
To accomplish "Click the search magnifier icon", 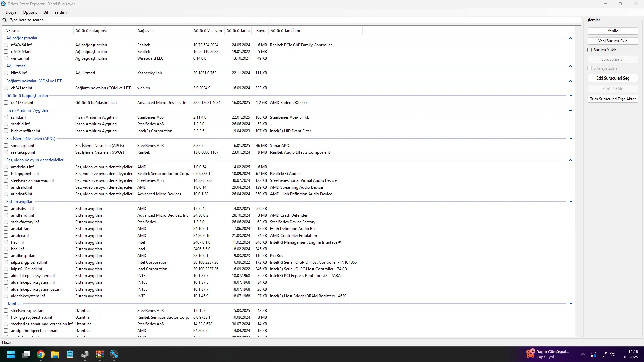I will 5,20.
